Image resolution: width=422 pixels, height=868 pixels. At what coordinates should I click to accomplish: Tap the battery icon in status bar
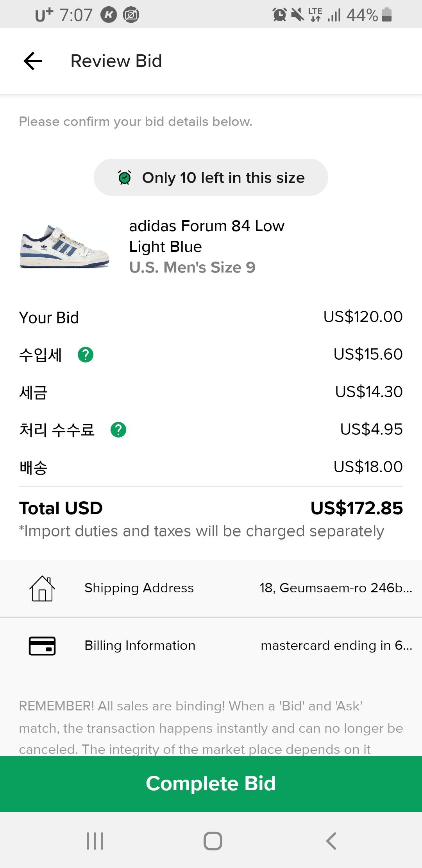coord(387,15)
